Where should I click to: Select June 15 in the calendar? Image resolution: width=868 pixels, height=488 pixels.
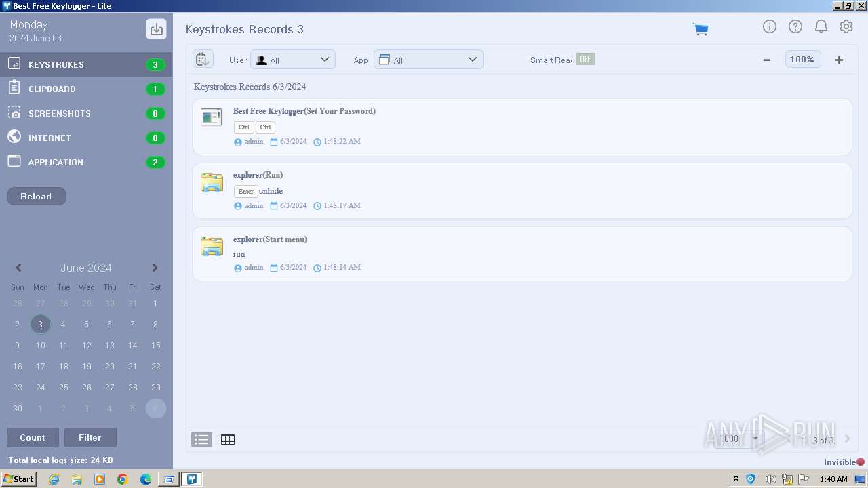(155, 345)
